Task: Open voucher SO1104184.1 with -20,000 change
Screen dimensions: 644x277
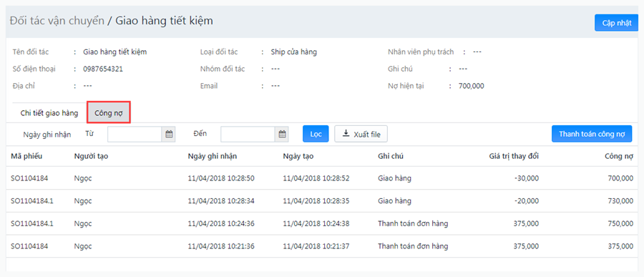Action: pos(321,201)
